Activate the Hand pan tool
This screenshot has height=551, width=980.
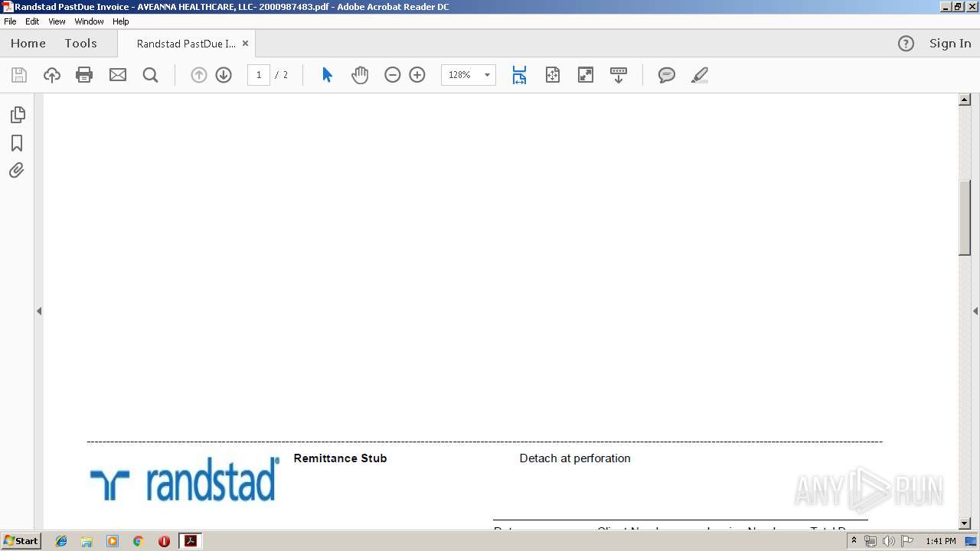(x=360, y=75)
